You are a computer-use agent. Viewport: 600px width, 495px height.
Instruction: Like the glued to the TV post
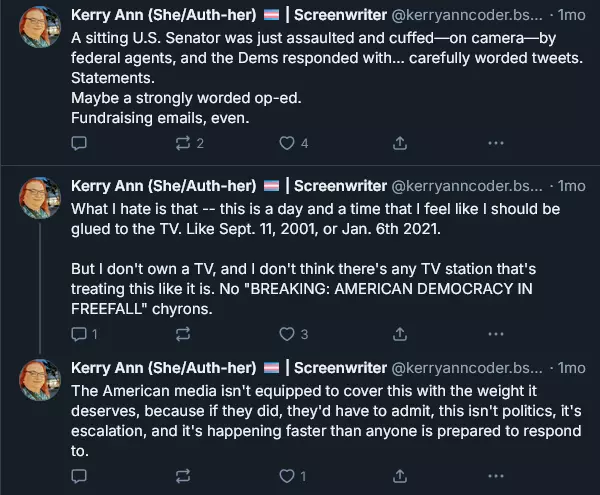coord(287,334)
